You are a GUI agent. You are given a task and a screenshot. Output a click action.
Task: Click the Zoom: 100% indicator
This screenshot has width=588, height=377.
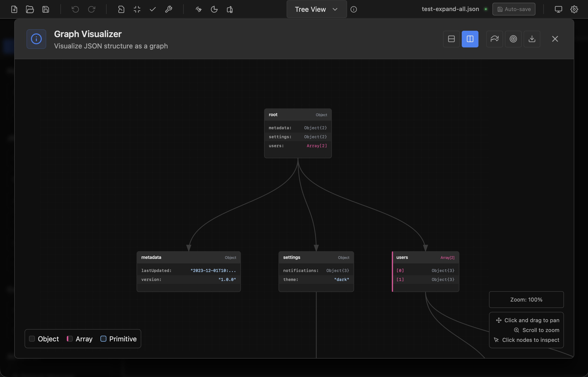point(526,300)
